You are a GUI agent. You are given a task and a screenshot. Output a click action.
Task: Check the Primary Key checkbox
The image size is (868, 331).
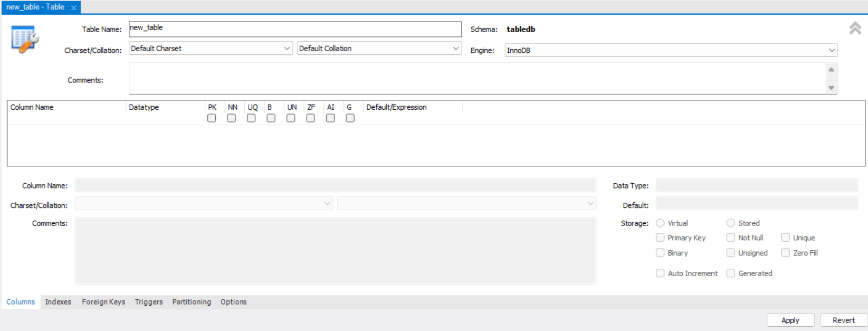(660, 238)
